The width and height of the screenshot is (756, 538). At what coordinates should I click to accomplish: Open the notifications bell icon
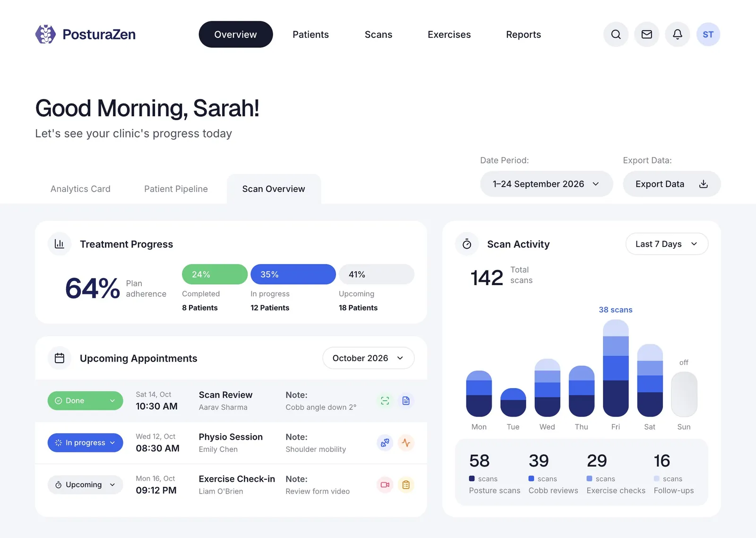(677, 34)
